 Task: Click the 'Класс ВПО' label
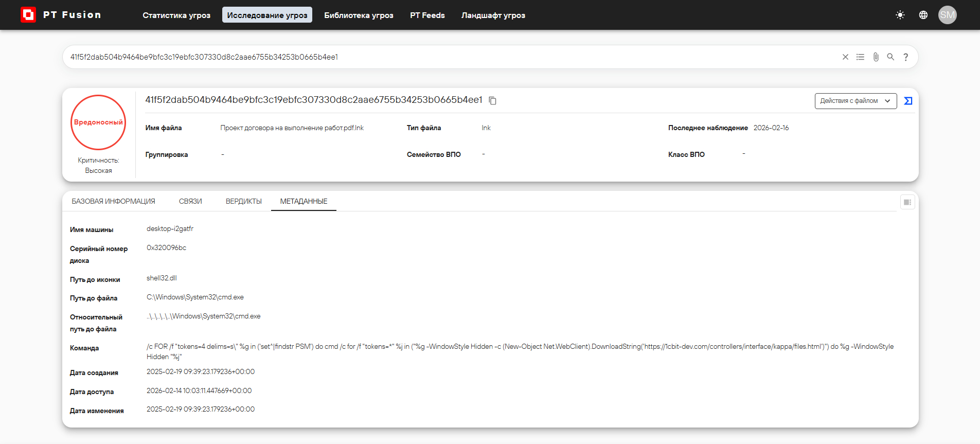tap(686, 154)
